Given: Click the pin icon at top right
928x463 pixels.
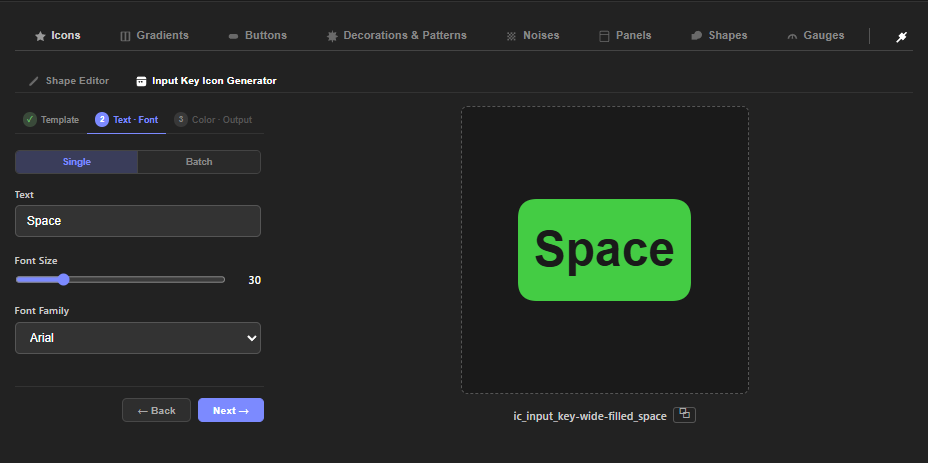Looking at the screenshot, I should (x=901, y=36).
